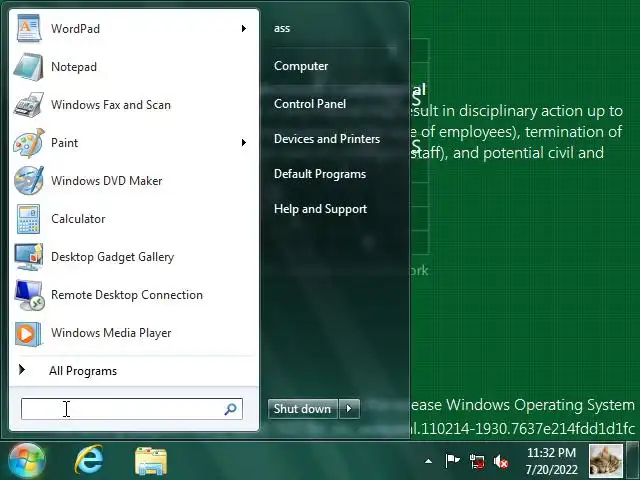Open Remote Desktop Connection icon
Screen dimensions: 640x480
pos(28,295)
